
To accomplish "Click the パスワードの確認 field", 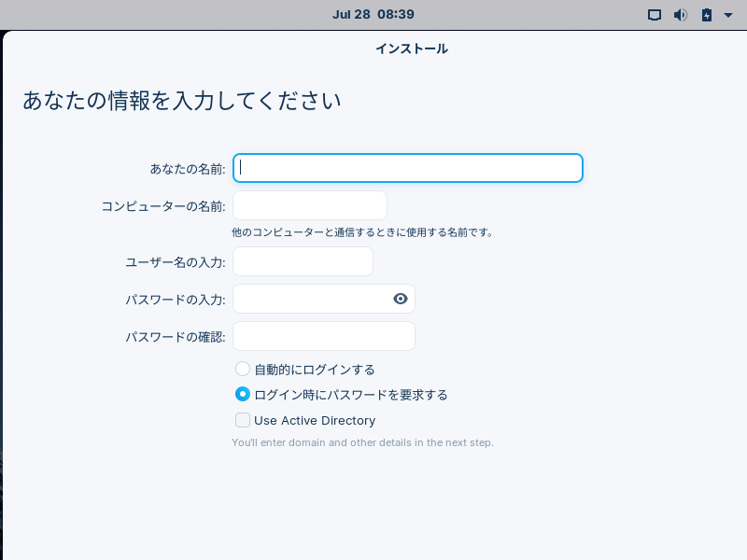I will click(x=323, y=336).
